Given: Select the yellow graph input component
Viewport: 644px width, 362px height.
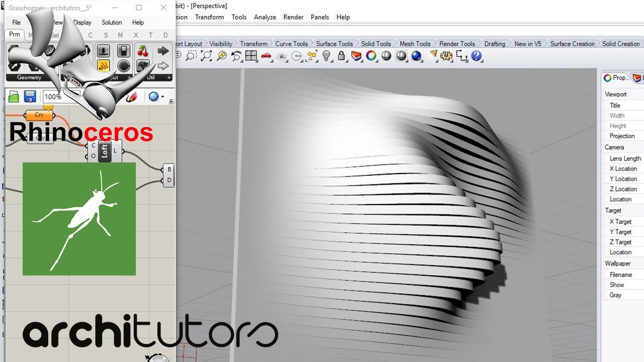Looking at the screenshot, I should click(x=104, y=66).
